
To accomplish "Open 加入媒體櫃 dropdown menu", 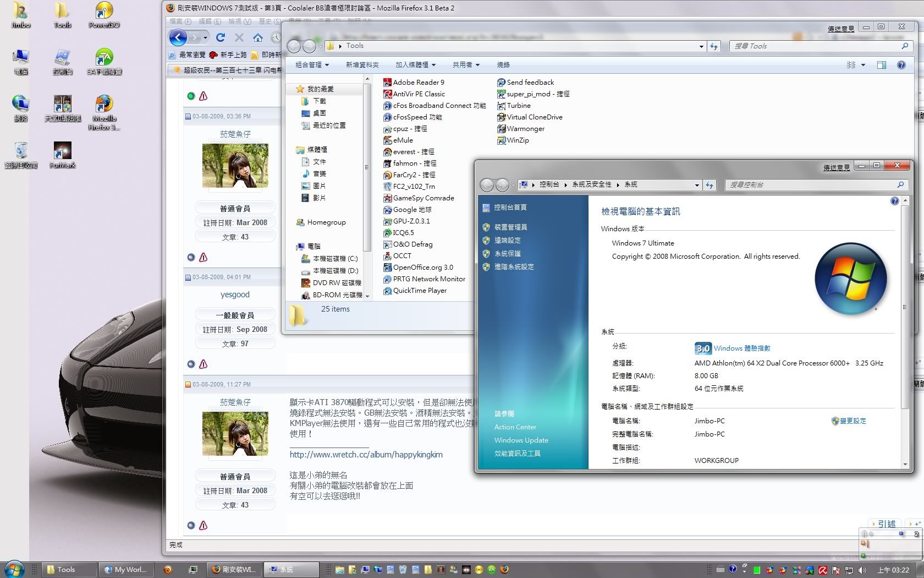I will coord(415,65).
